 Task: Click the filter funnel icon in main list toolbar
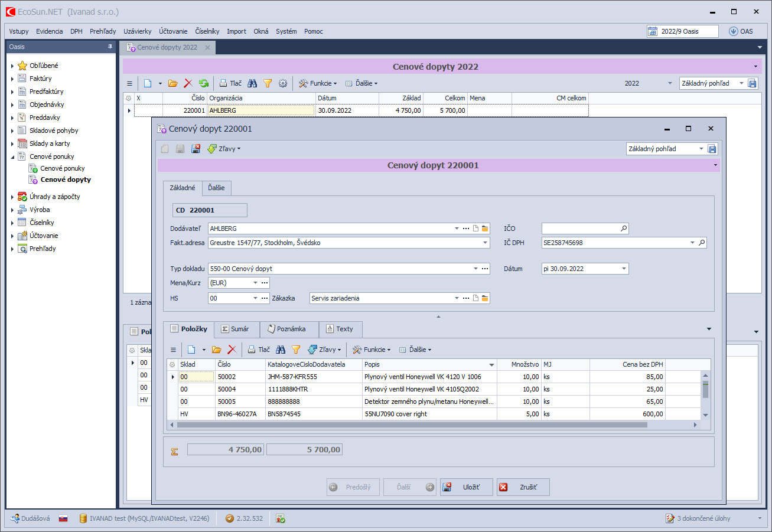point(268,84)
